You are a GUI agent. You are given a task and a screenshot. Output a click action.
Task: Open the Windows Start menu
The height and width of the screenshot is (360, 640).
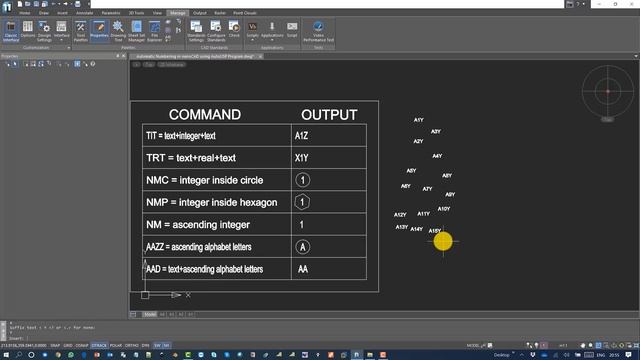click(x=6, y=355)
